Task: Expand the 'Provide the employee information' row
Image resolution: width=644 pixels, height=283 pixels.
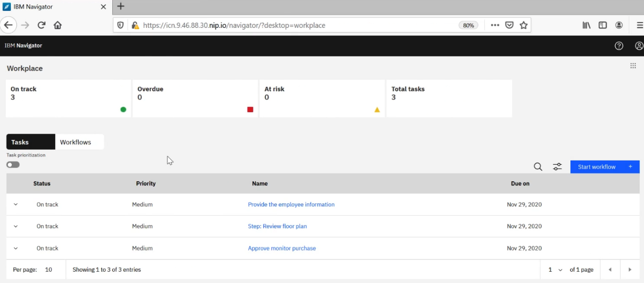Action: [x=16, y=205]
